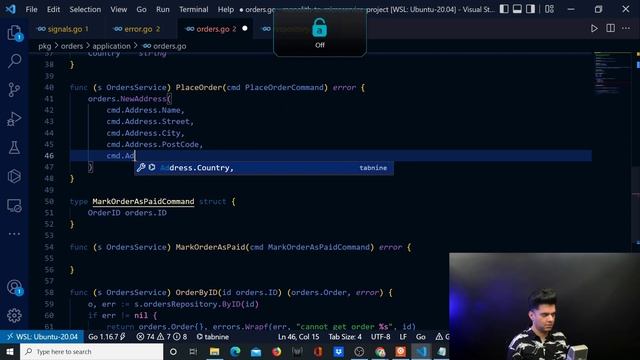Open the Source Control view
640x360 pixels.
pos(14,89)
